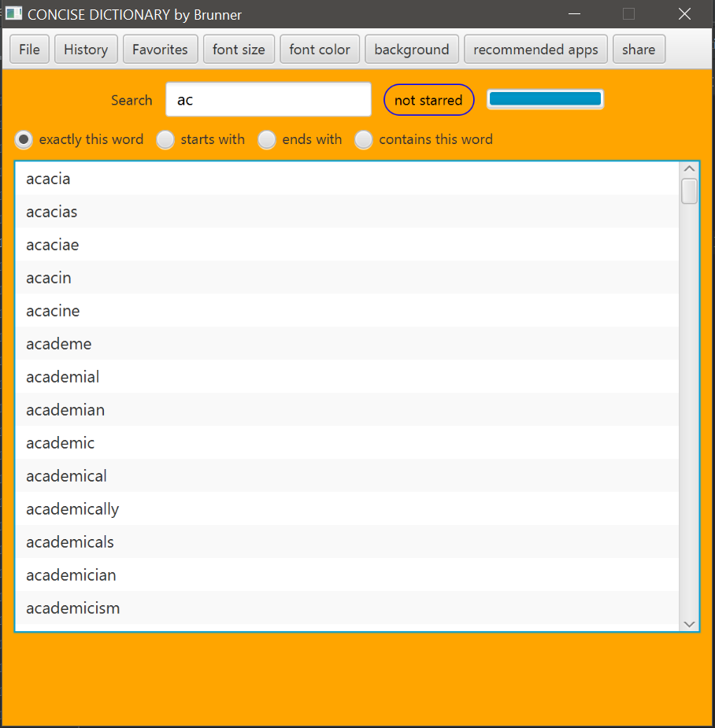Open the Favorites menu
Image resolution: width=715 pixels, height=728 pixels.
(161, 50)
